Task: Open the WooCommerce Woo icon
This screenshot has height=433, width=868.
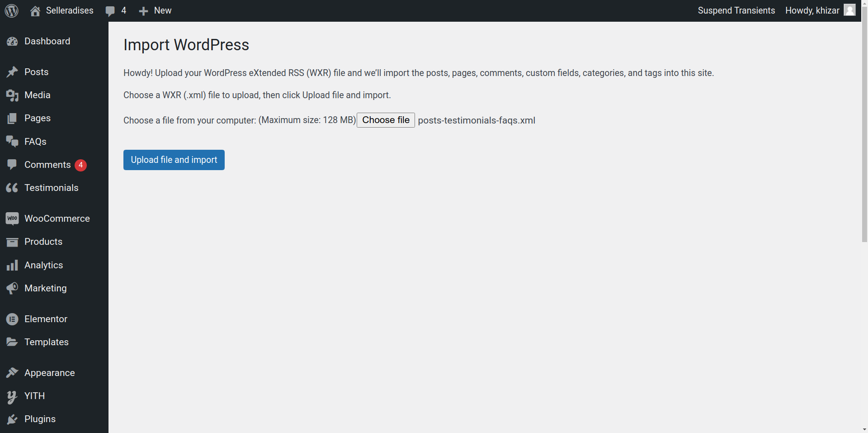Action: [12, 219]
